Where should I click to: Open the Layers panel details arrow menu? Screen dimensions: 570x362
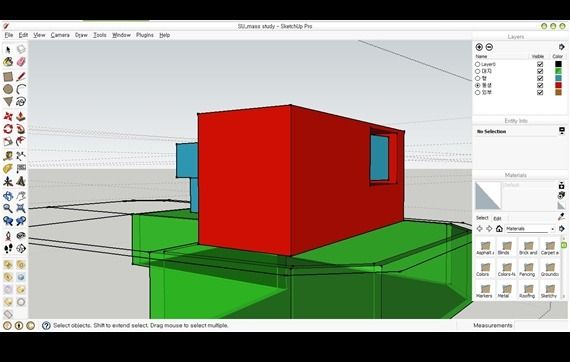562,47
